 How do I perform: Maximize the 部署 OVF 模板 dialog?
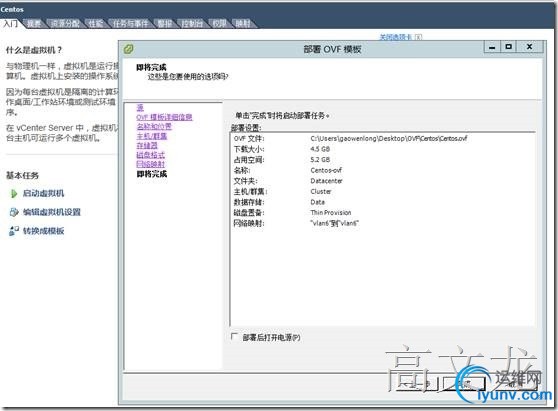509,47
